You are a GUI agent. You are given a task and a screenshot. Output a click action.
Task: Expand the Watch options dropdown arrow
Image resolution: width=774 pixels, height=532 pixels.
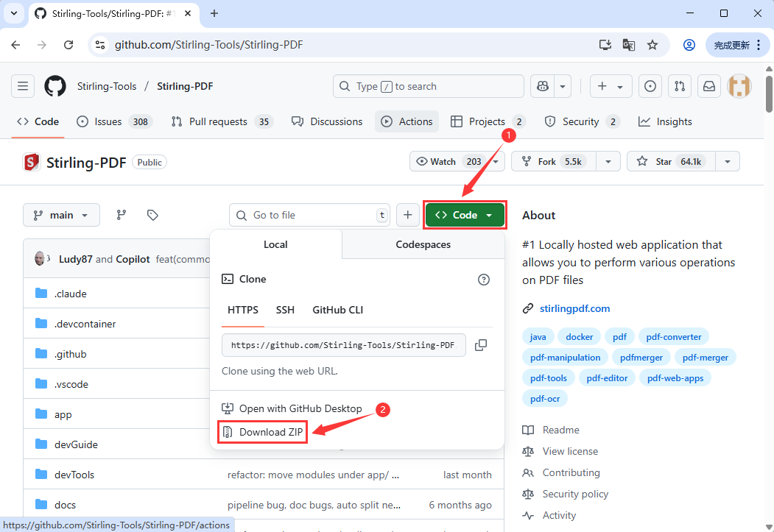pyautogui.click(x=496, y=161)
